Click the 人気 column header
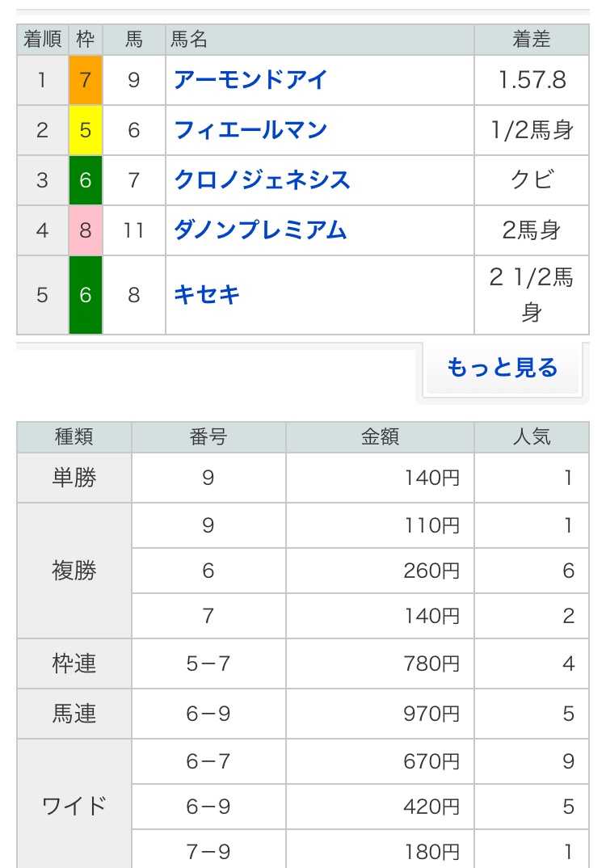Image resolution: width=606 pixels, height=868 pixels. [x=532, y=436]
